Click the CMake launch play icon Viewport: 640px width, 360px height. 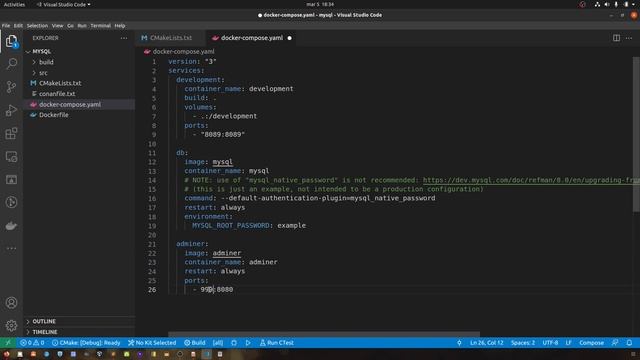[x=248, y=343]
